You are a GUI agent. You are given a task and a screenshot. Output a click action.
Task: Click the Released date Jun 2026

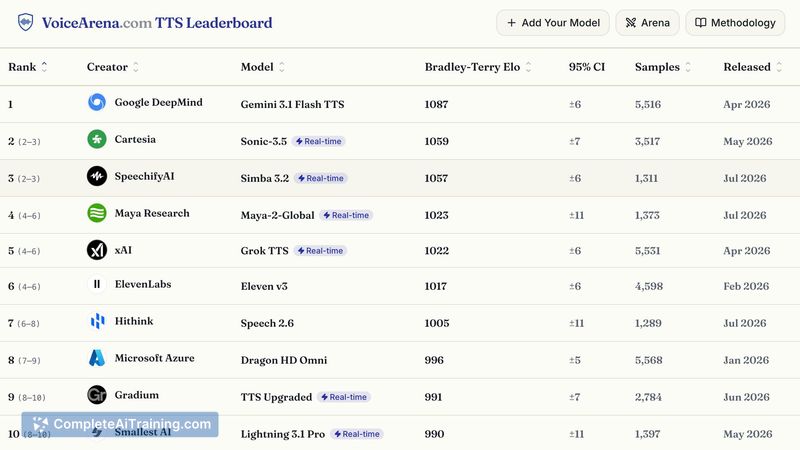point(746,397)
